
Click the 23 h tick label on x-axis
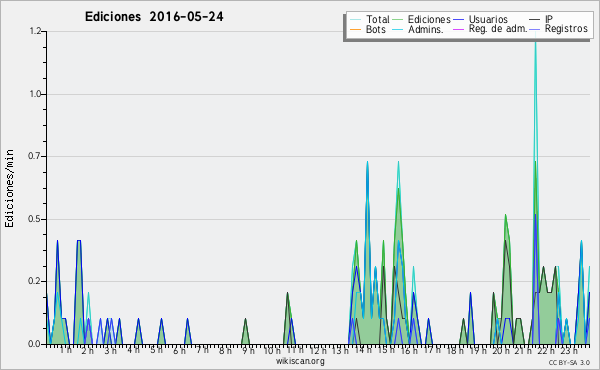(x=569, y=350)
